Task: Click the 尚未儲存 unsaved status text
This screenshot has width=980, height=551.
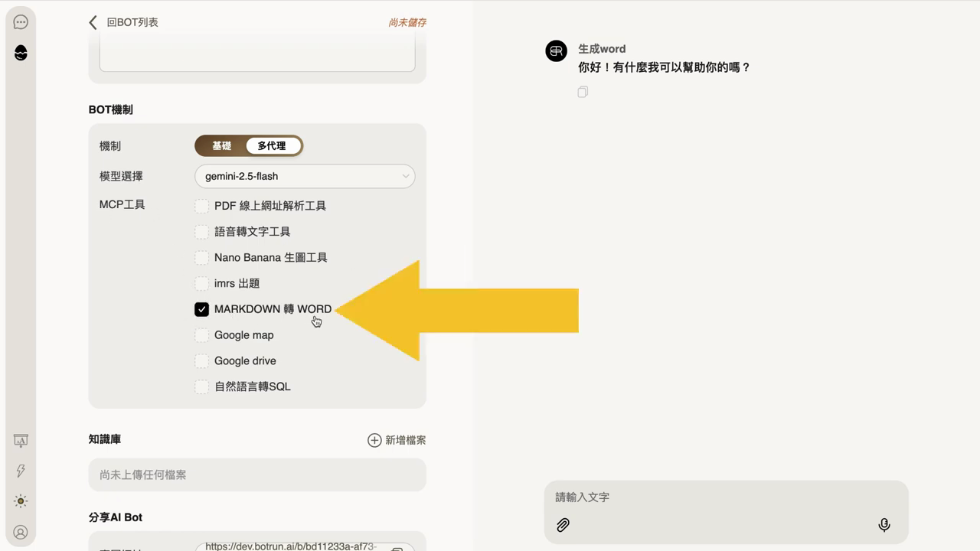Action: [x=407, y=23]
